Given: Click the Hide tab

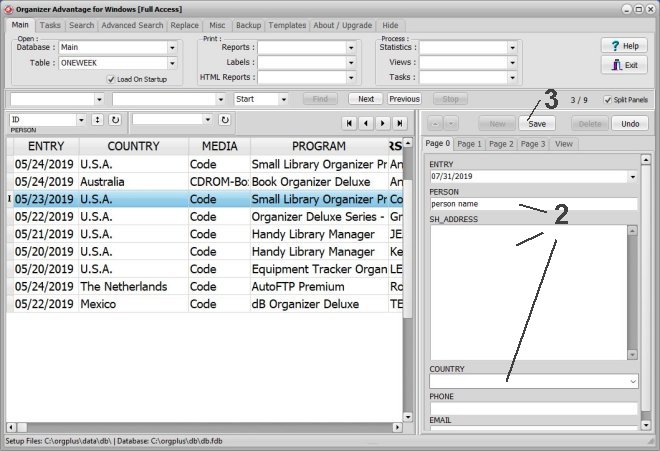Looking at the screenshot, I should pos(390,25).
